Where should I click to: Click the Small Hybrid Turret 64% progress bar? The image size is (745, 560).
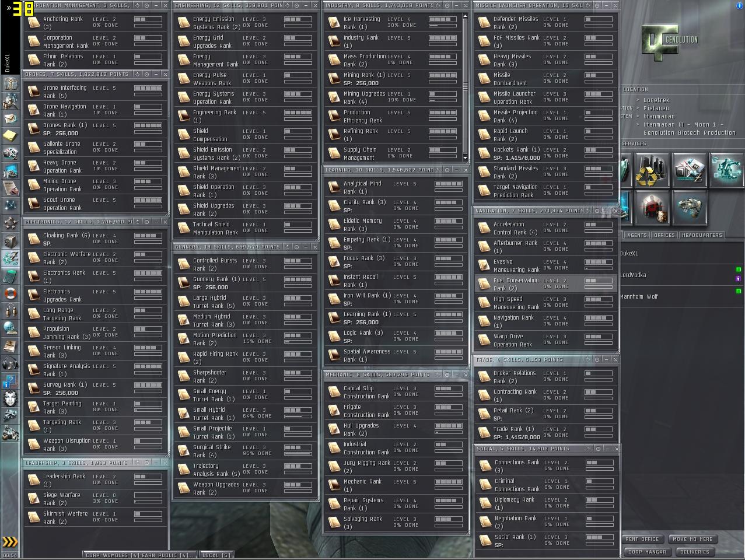[298, 416]
